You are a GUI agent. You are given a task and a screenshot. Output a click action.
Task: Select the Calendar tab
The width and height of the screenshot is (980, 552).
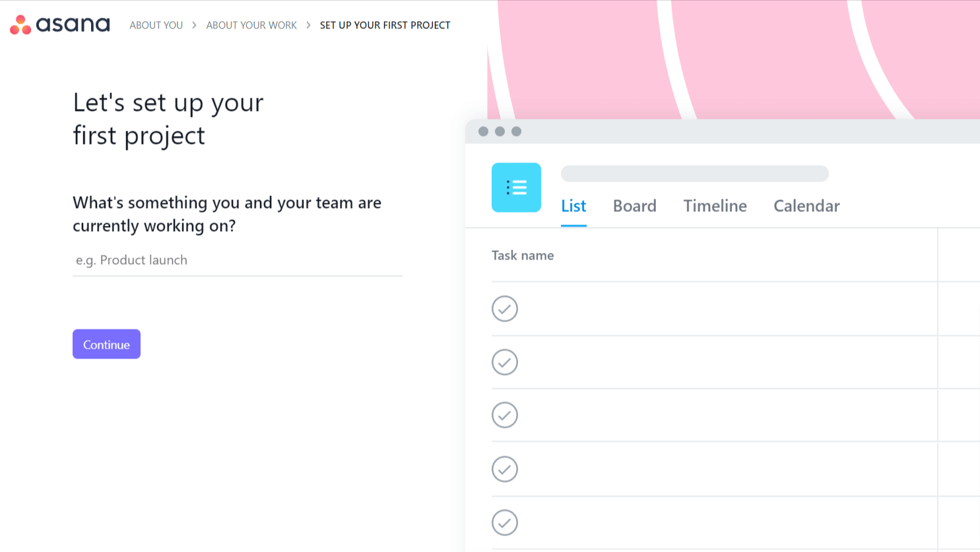pyautogui.click(x=806, y=206)
